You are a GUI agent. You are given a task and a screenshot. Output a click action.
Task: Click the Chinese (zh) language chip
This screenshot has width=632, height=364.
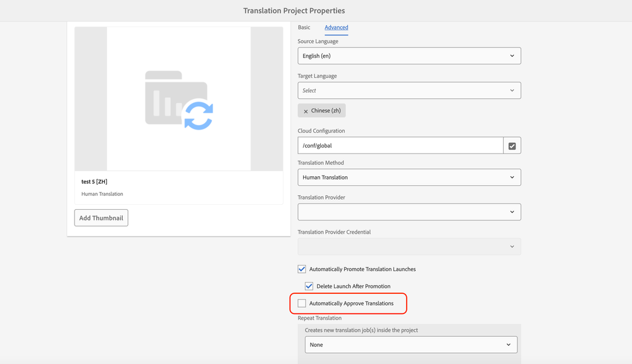(x=326, y=111)
